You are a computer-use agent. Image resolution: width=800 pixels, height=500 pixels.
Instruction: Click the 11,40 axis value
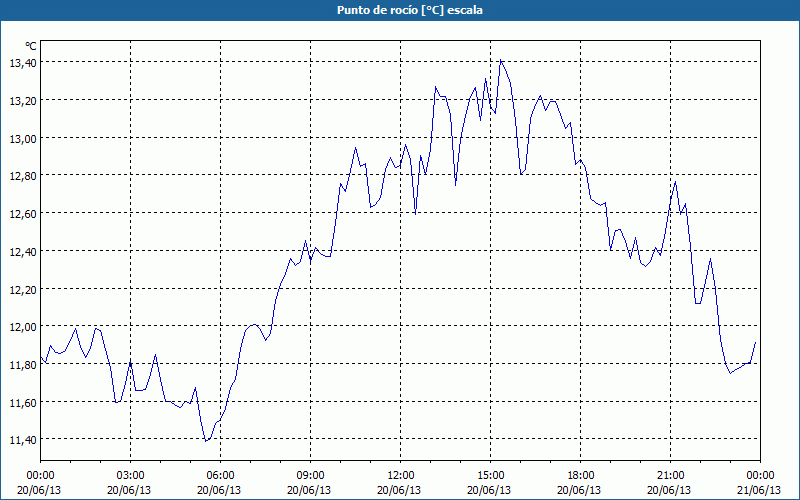[x=22, y=440]
